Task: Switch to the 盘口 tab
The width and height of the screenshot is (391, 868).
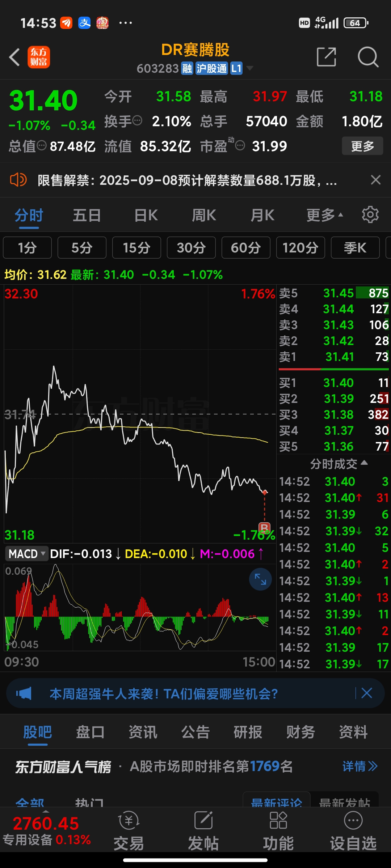Action: tap(90, 732)
